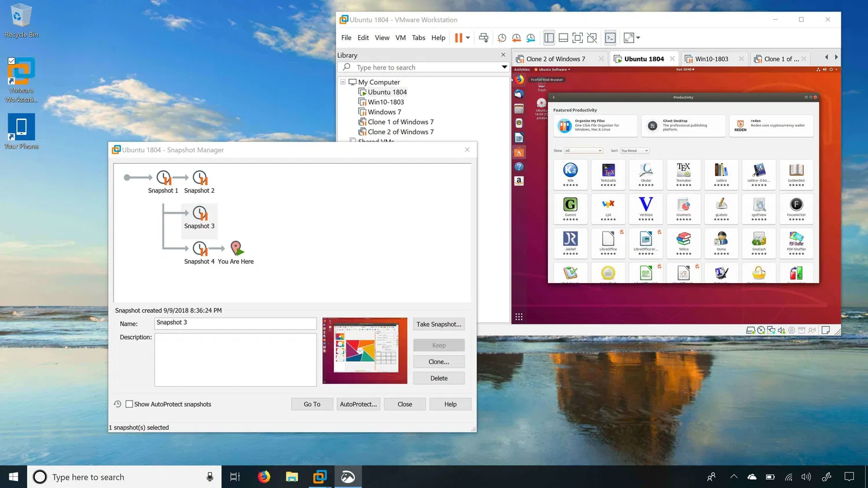Screen dimensions: 868x488
Task: Select the Snapshot 4 icon in the tree
Action: [x=200, y=248]
